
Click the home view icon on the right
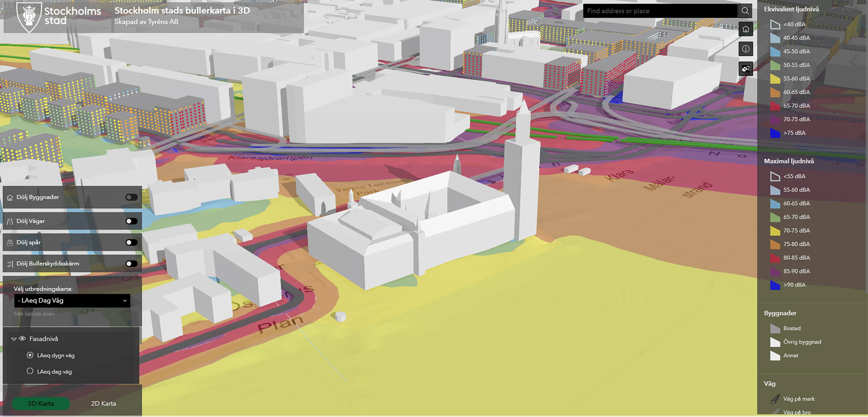(x=746, y=29)
